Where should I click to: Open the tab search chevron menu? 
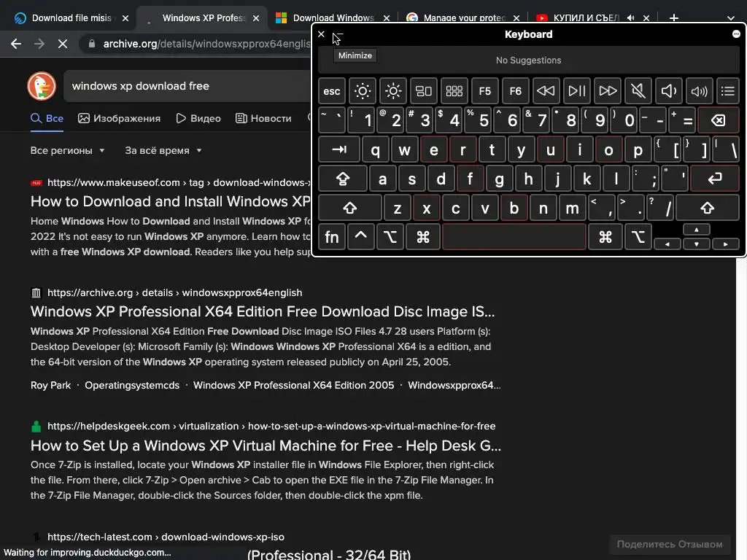coord(731,18)
